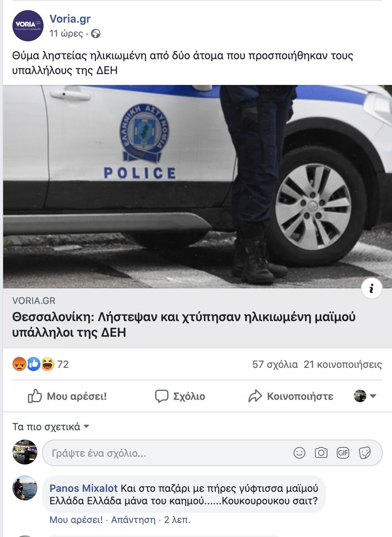
Task: Open the police car article thumbnail
Action: (197, 187)
